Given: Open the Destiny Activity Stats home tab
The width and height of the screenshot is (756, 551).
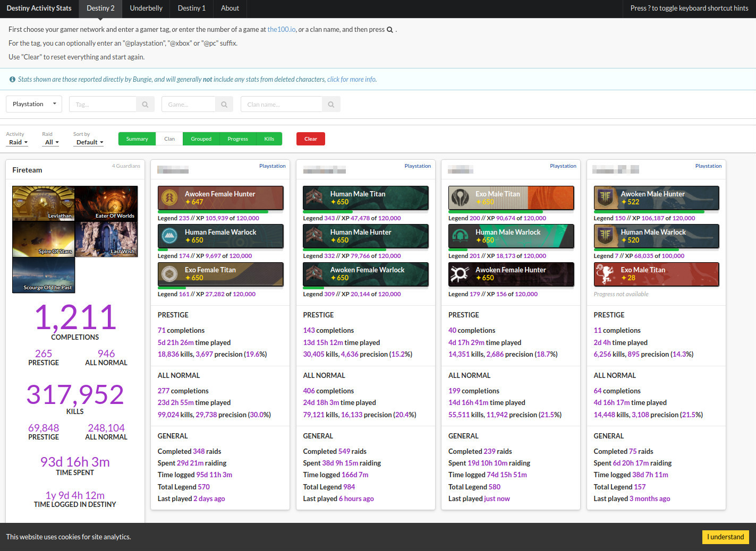Looking at the screenshot, I should click(x=39, y=8).
